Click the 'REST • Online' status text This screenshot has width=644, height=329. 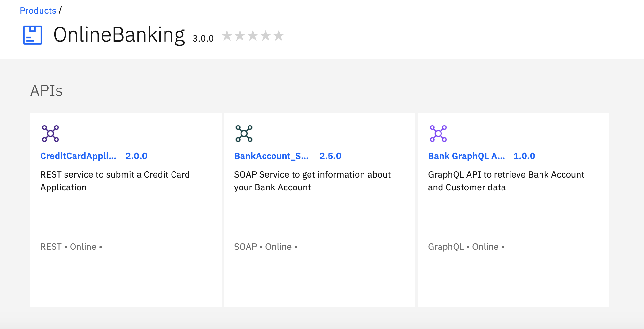[71, 247]
